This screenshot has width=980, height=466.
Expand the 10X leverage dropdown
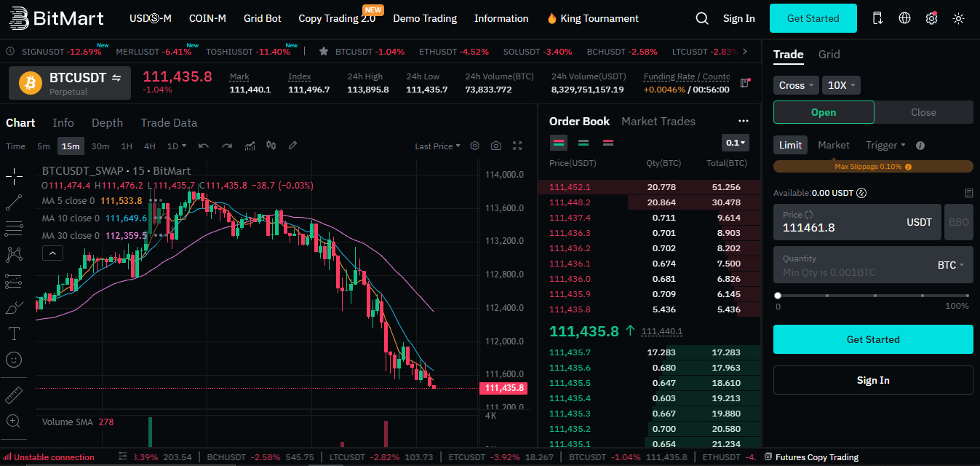click(841, 85)
